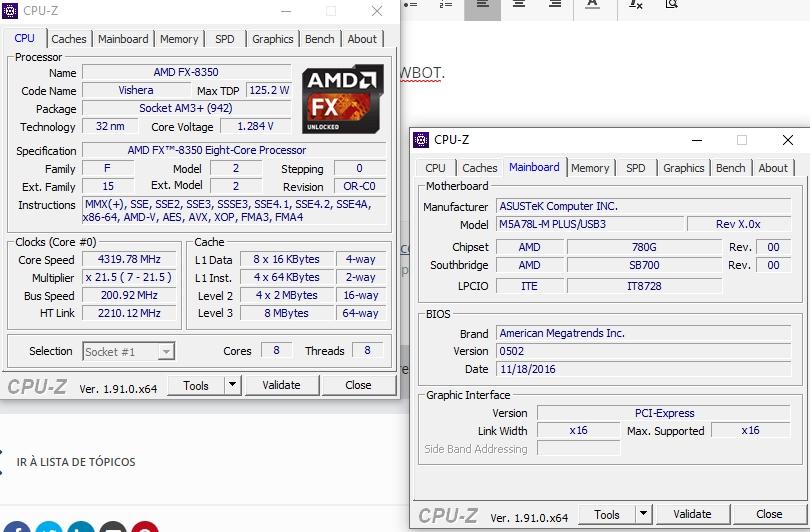Click the southbridge value SB700

[644, 265]
